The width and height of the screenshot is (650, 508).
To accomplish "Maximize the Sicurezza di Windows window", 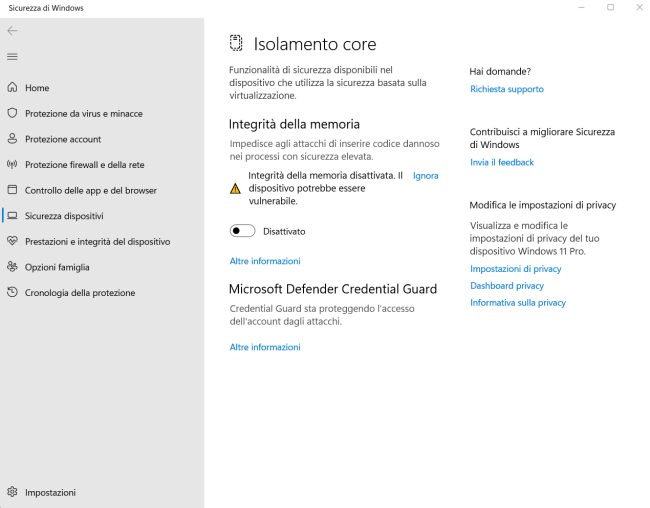I will pos(610,7).
